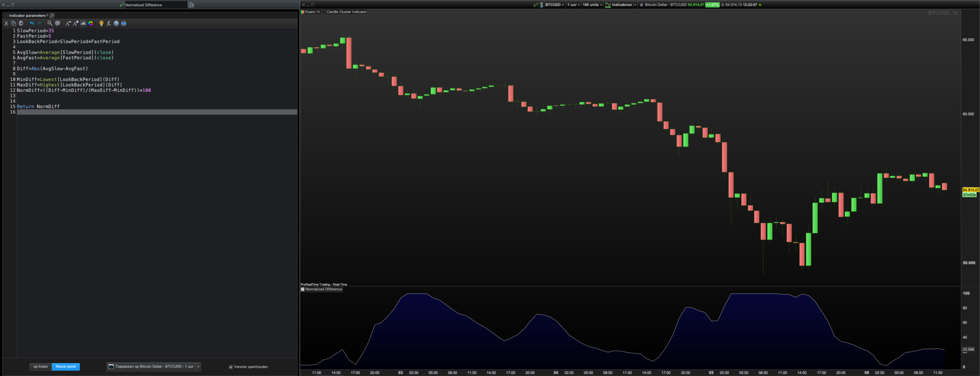Open help with blue question icon

(x=116, y=23)
